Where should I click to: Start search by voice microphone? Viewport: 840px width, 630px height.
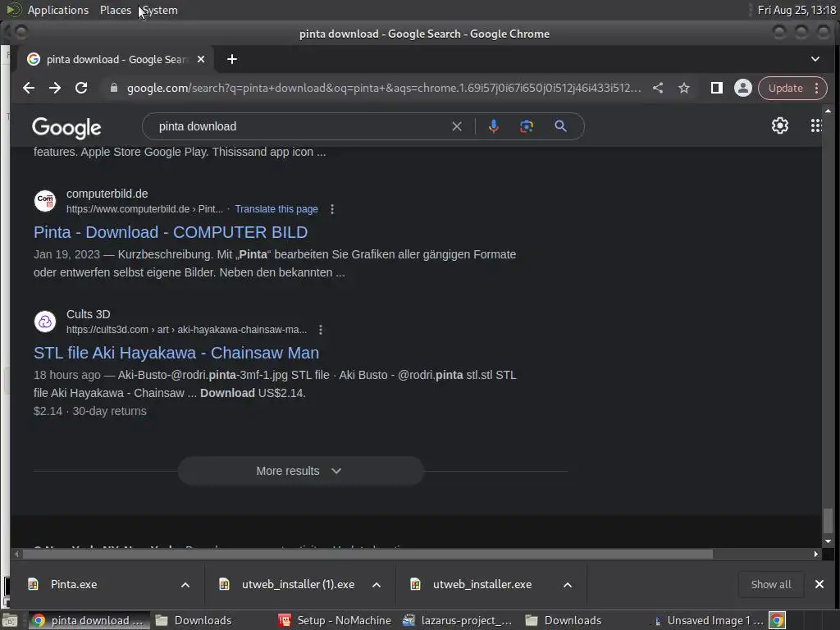point(493,126)
